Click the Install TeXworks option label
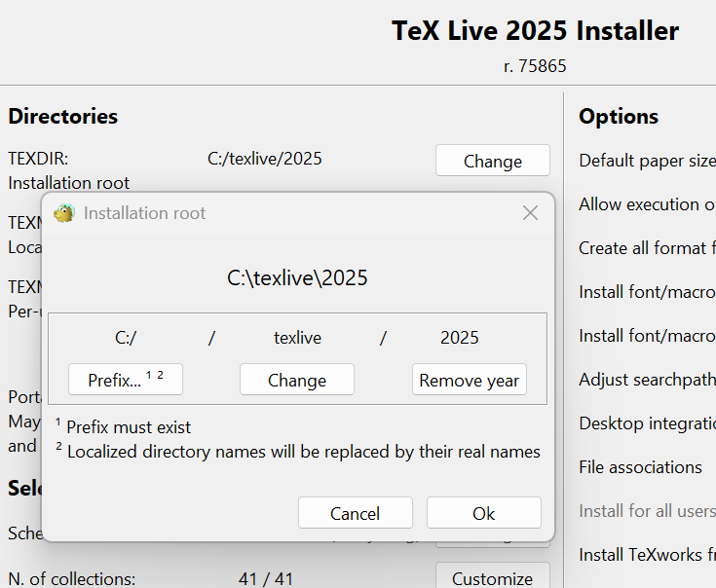The image size is (716, 588). tap(647, 555)
